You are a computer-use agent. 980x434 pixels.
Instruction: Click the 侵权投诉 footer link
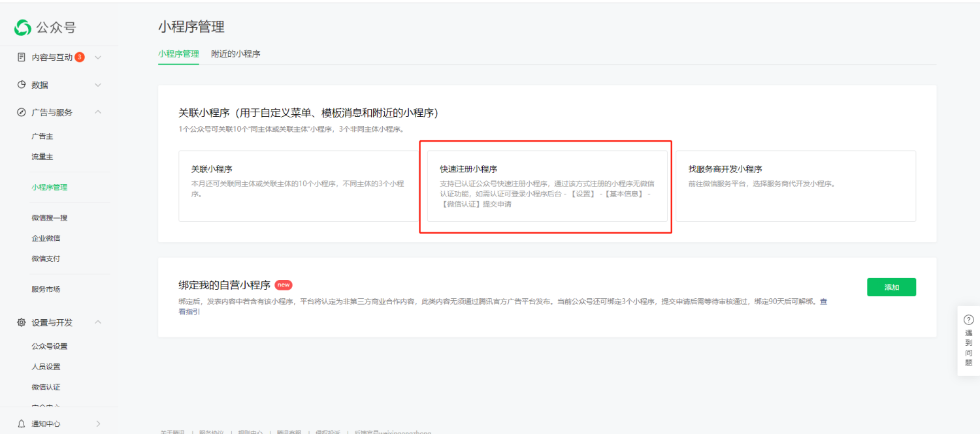tap(330, 431)
